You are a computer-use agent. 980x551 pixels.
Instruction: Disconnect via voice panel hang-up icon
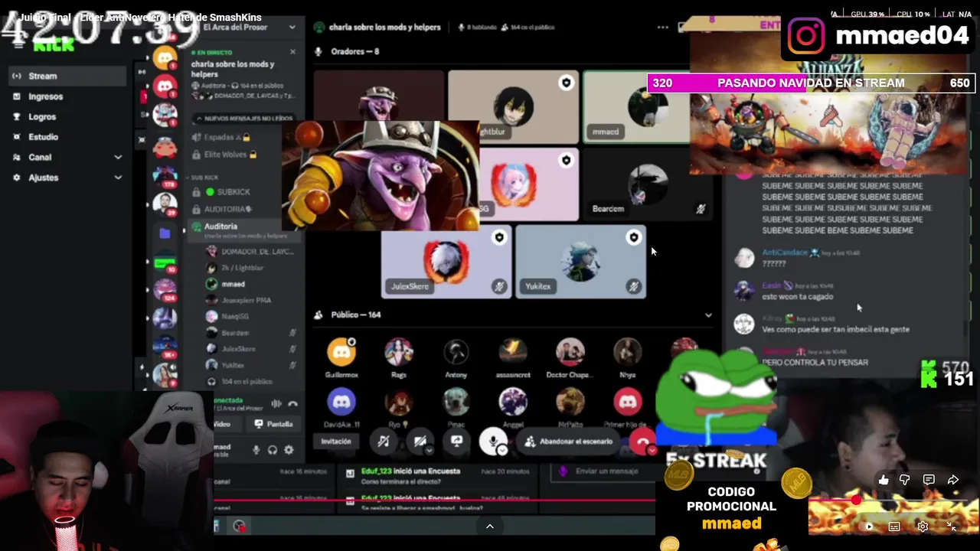coord(292,404)
